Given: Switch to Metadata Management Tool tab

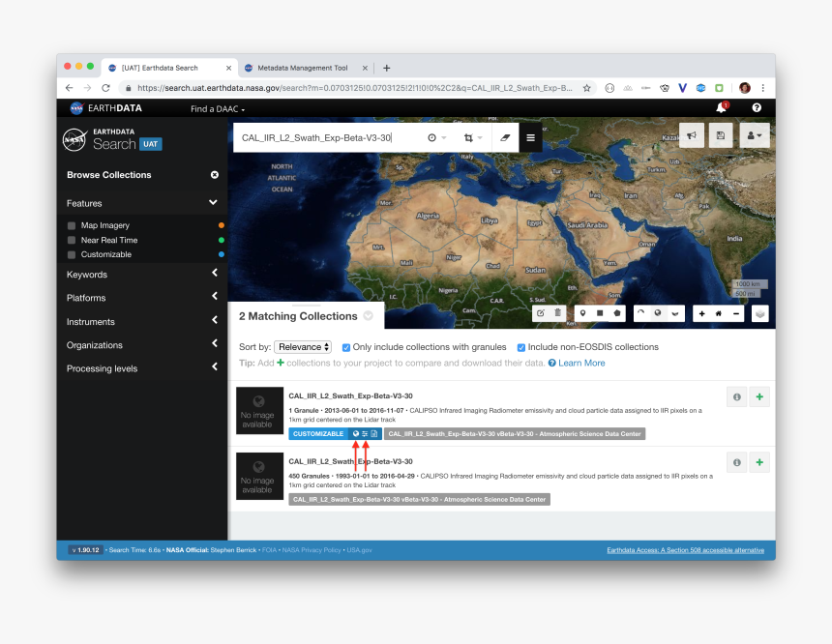Looking at the screenshot, I should [x=301, y=68].
